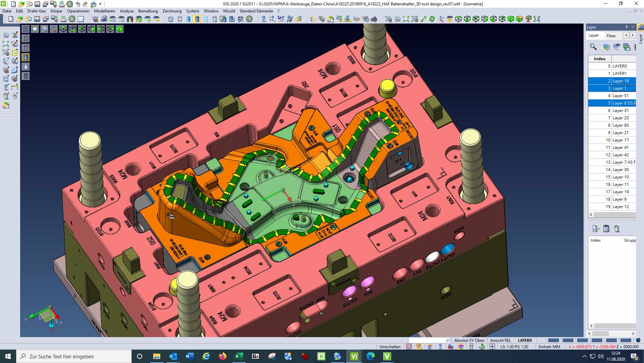644x363 pixels.
Task: Click LAYER0 label in status bar
Action: [525, 340]
